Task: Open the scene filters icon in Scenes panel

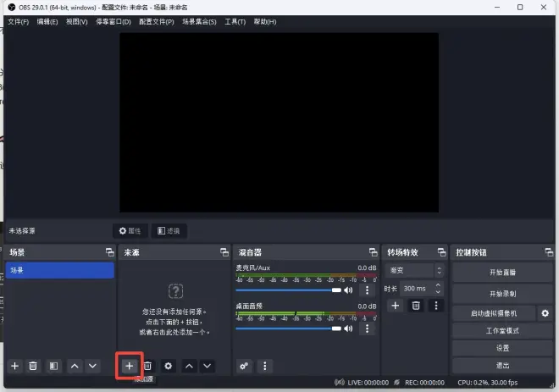Action: 53,366
